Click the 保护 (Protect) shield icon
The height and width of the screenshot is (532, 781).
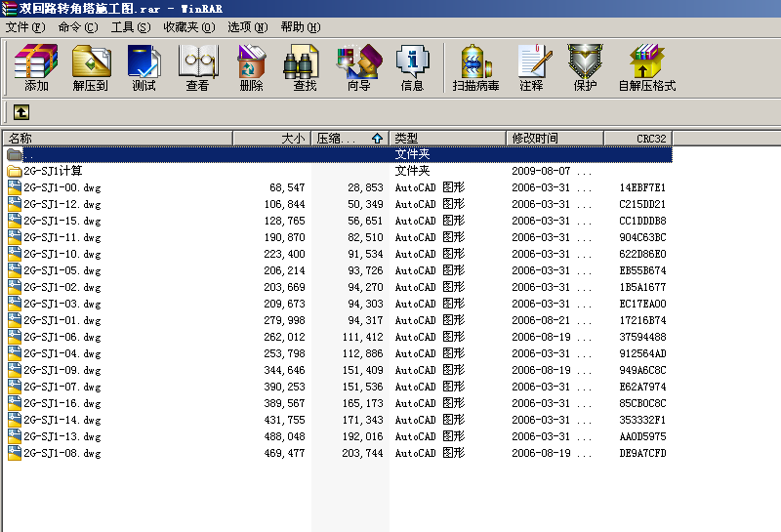pyautogui.click(x=585, y=67)
